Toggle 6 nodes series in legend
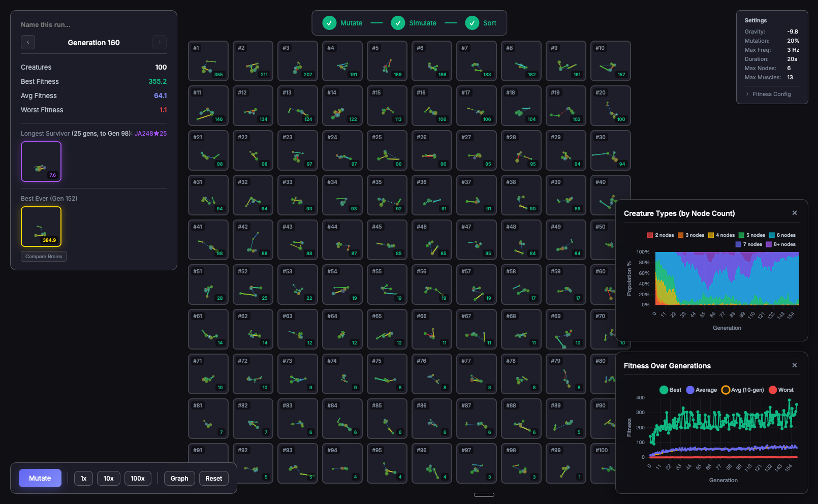The height and width of the screenshot is (504, 818). (782, 235)
